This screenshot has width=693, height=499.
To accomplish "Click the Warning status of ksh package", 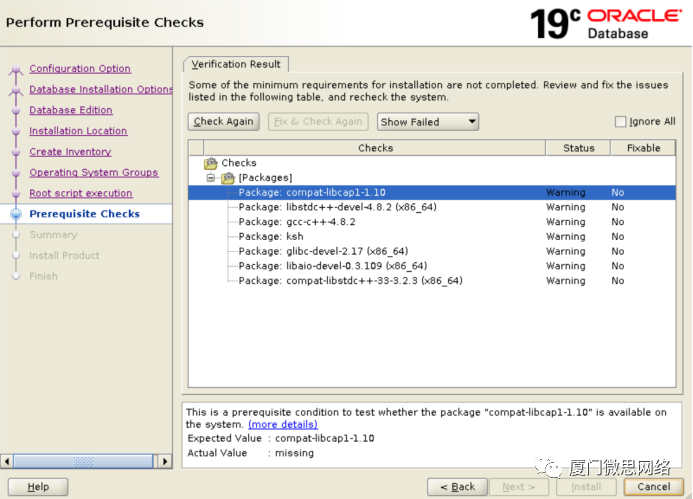I will click(x=566, y=237).
